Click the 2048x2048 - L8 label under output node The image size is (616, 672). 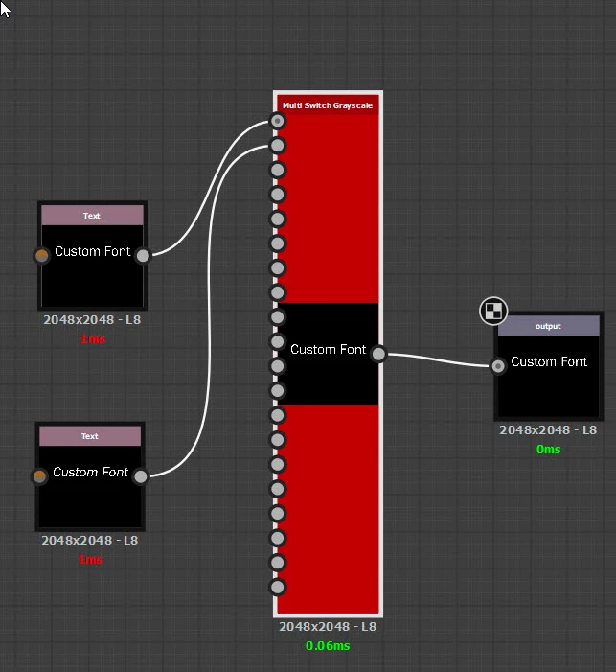[548, 429]
